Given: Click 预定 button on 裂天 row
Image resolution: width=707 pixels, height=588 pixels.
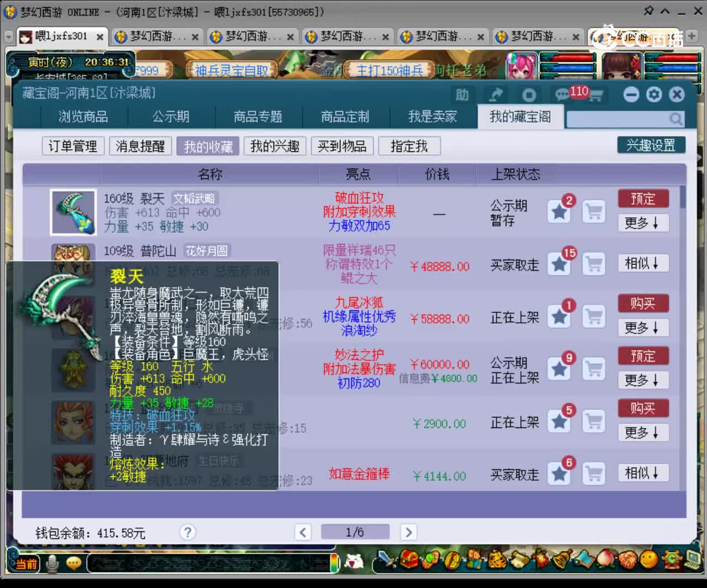Looking at the screenshot, I should [643, 198].
